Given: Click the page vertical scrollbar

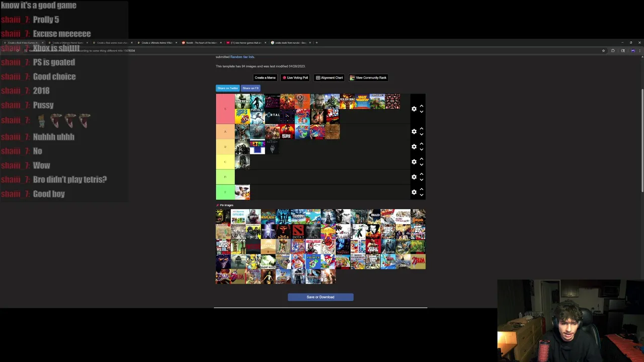Looking at the screenshot, I should [x=642, y=141].
